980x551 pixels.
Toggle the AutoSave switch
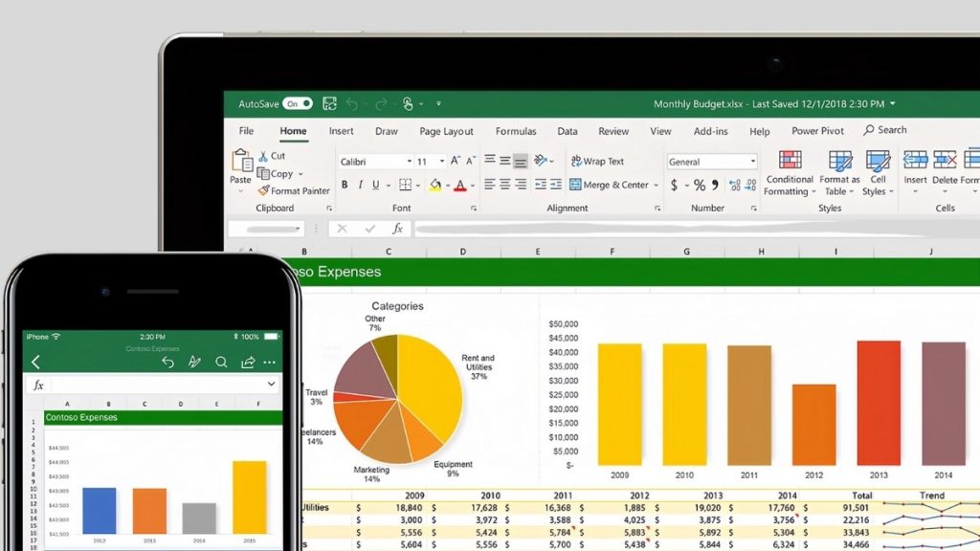click(298, 103)
